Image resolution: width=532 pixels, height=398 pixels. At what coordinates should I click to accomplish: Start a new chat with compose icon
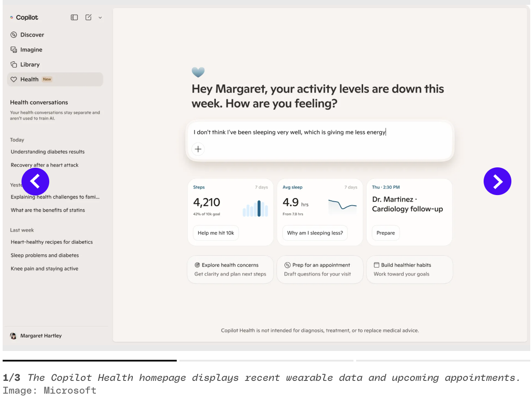[x=88, y=18]
